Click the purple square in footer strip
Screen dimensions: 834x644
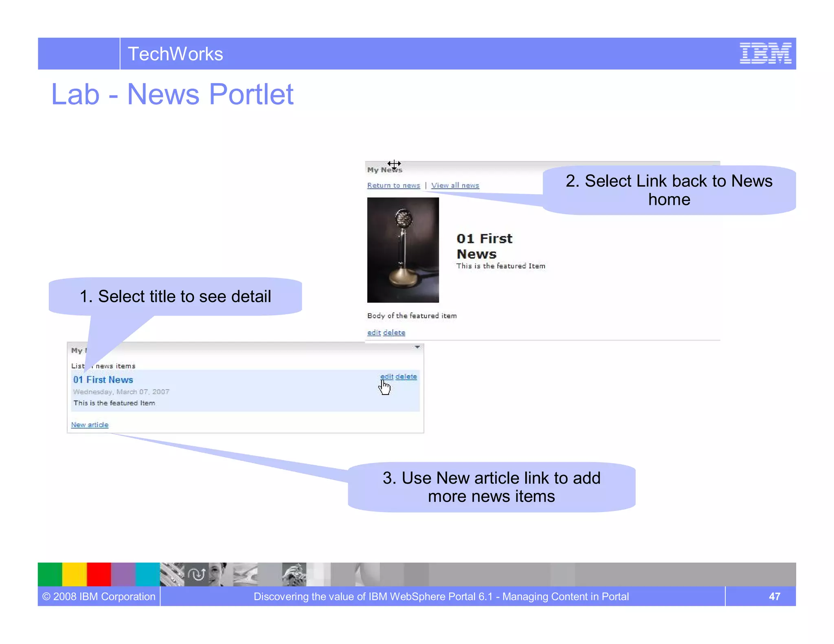pos(123,574)
